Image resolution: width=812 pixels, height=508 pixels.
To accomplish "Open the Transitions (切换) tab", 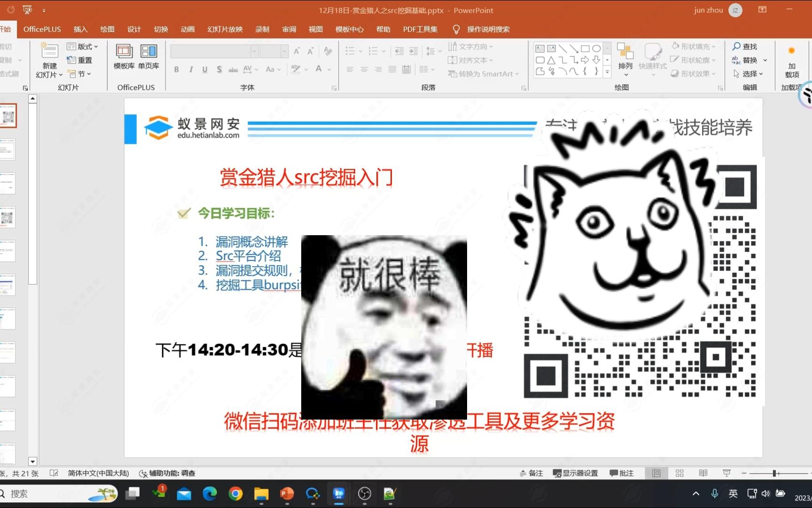I will [x=161, y=29].
